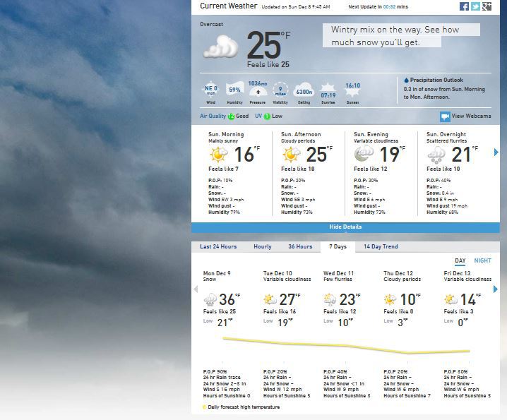This screenshot has width=507, height=420.
Task: Click Mon Dec 9 snow icon
Action: click(210, 300)
